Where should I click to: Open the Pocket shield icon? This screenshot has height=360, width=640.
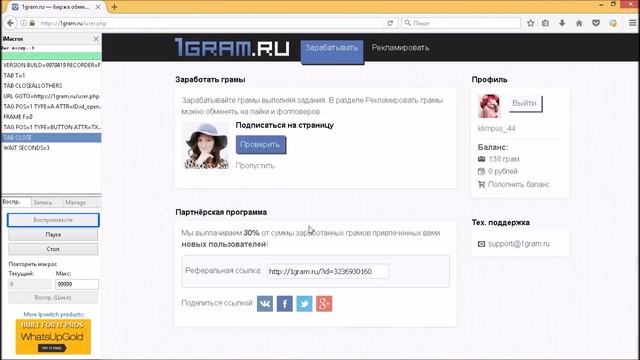point(596,23)
